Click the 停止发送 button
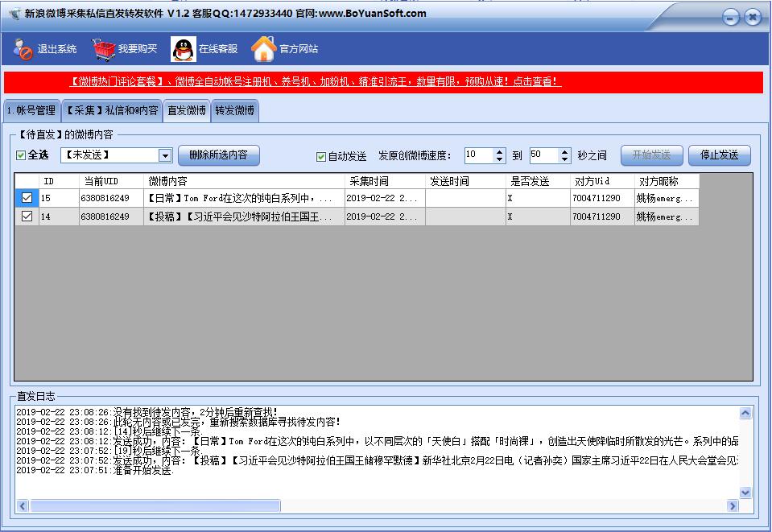Screen dimensions: 772x532 click(720, 155)
